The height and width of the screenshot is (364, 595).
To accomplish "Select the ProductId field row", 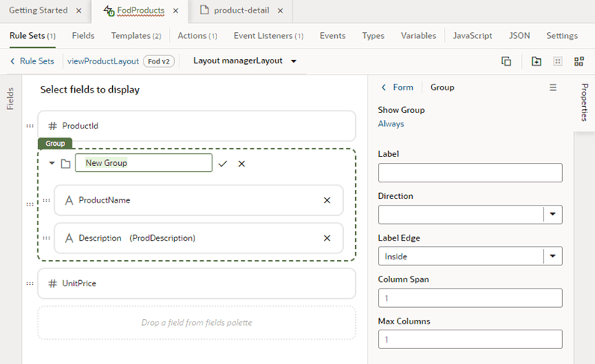I will [x=197, y=126].
